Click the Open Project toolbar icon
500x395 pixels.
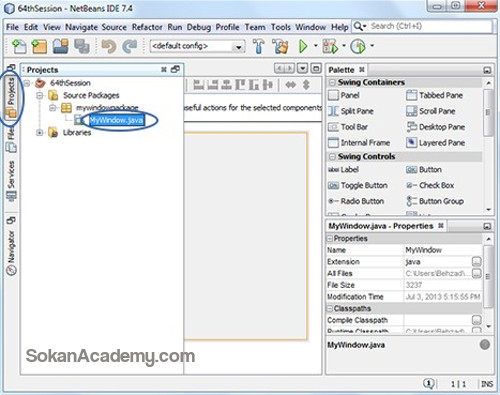[x=61, y=46]
